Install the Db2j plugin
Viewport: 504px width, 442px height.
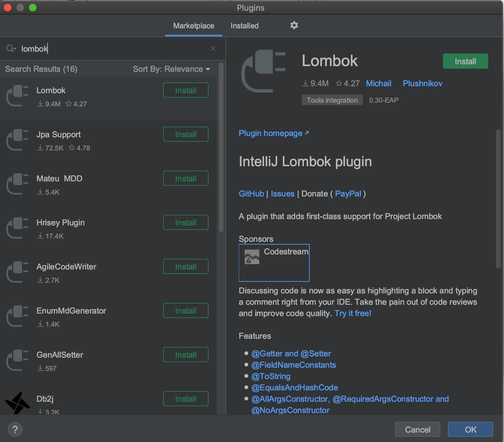[x=186, y=399]
